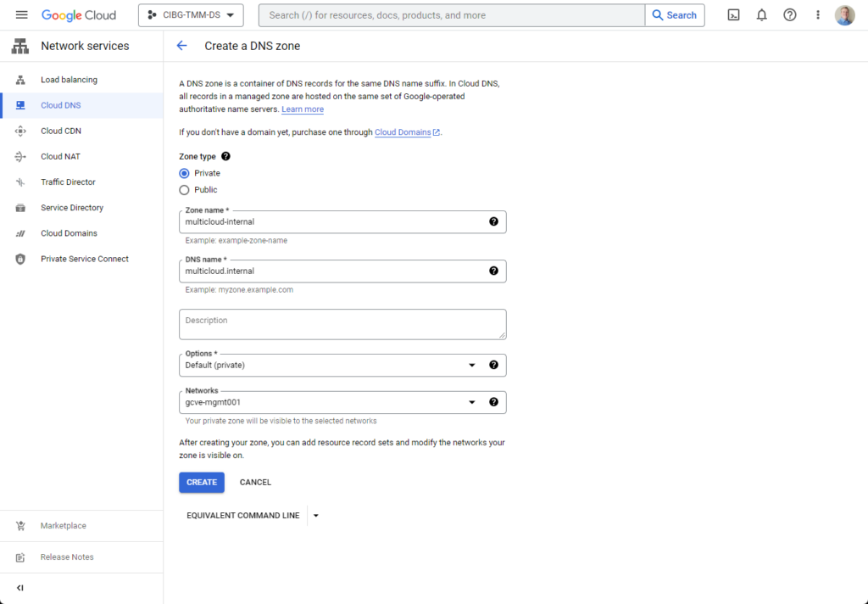Go back with the arrow icon
868x604 pixels.
181,46
